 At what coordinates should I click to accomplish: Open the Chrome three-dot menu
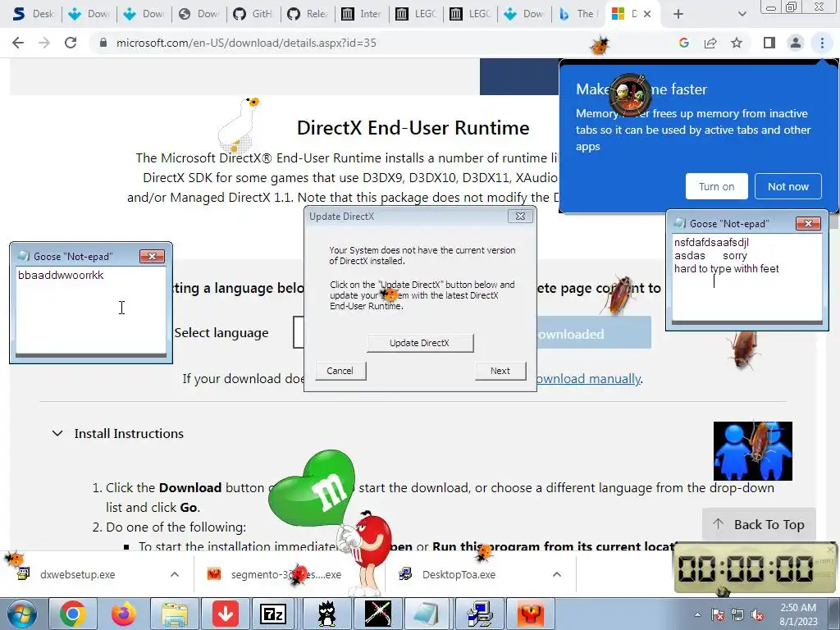coord(822,43)
